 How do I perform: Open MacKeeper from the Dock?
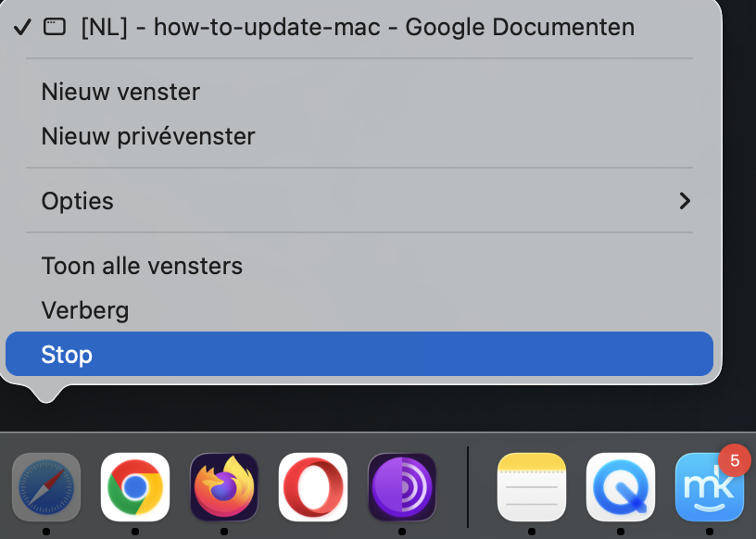709,488
